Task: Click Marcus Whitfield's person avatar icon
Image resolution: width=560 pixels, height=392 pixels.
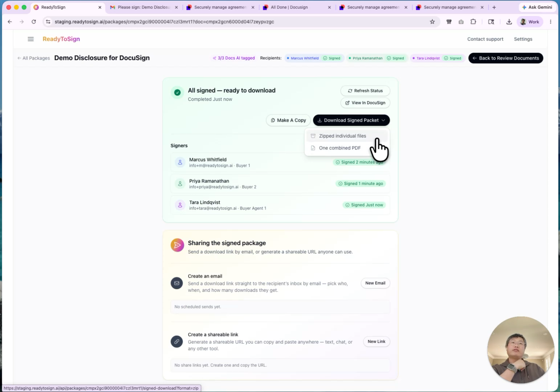Action: 180,162
